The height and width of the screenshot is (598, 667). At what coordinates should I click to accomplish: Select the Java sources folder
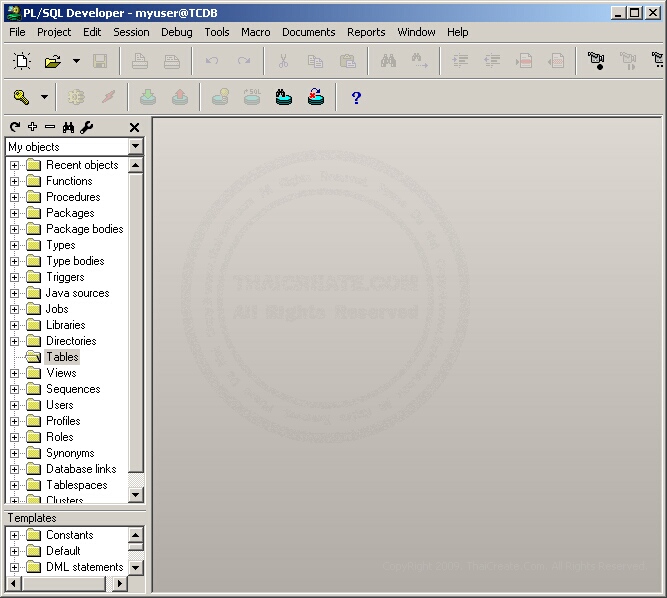[x=77, y=293]
